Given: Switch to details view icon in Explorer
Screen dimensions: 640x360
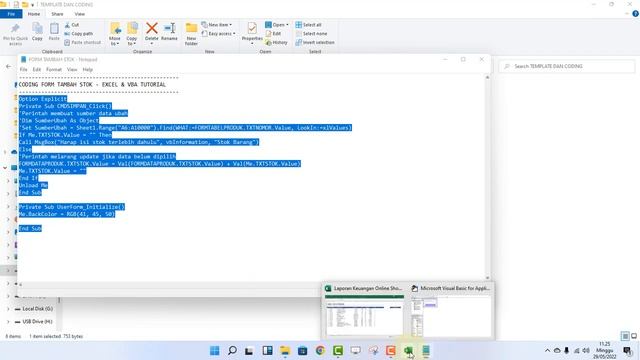Looking at the screenshot, I should [x=625, y=336].
